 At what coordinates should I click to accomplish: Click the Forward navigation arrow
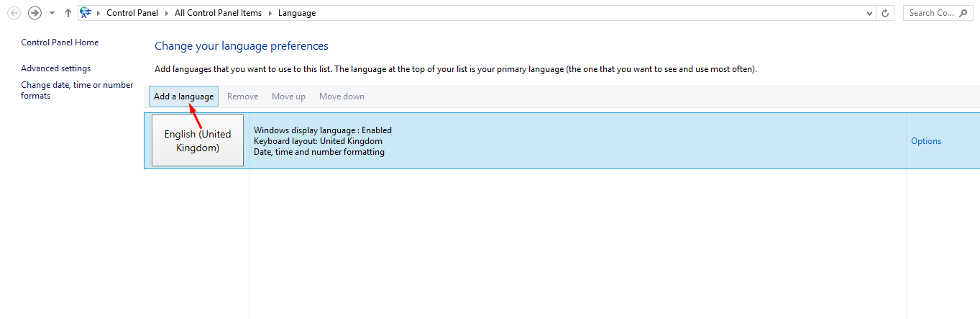tap(35, 13)
